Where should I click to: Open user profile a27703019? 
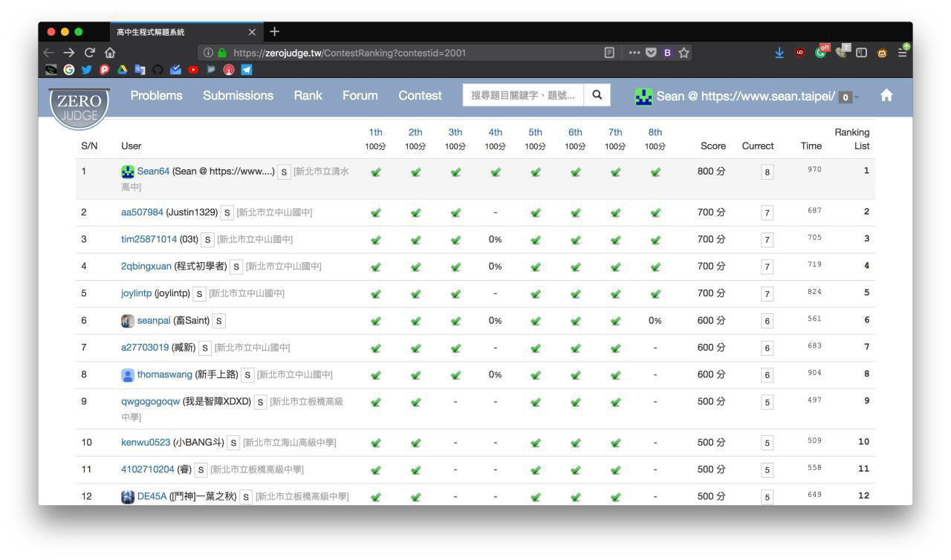(x=145, y=347)
